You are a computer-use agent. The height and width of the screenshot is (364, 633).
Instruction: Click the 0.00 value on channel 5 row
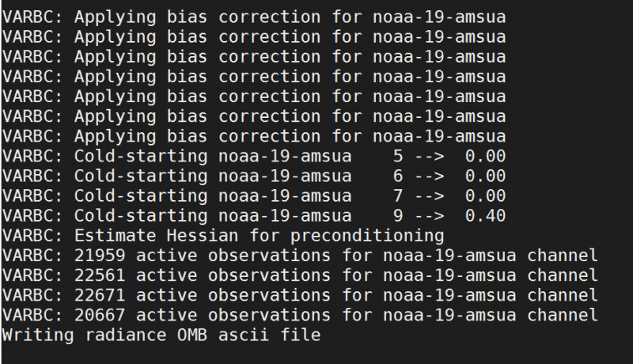pyautogui.click(x=485, y=156)
